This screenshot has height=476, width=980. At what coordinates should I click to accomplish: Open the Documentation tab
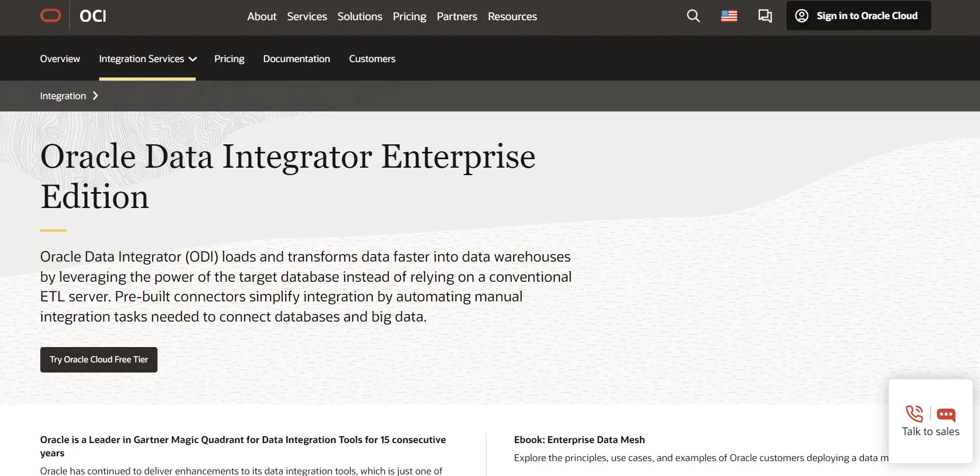tap(296, 59)
